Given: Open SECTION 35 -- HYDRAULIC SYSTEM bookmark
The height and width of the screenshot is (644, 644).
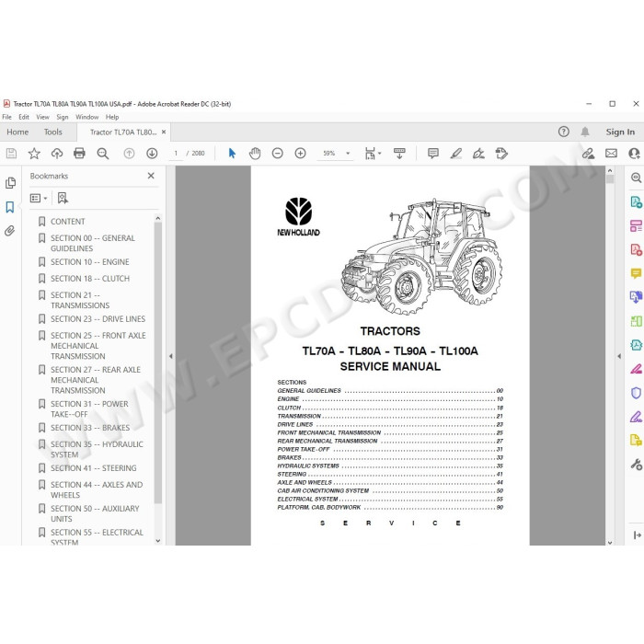Looking at the screenshot, I should pyautogui.click(x=97, y=449).
